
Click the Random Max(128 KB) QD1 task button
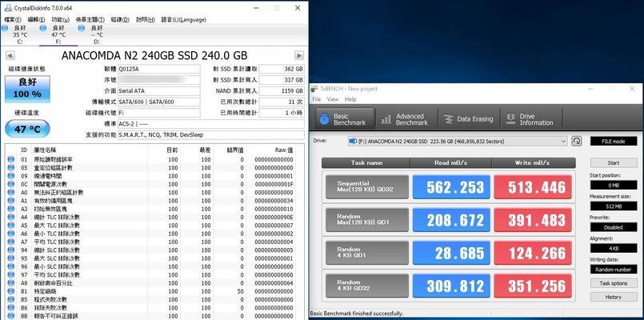coord(367,220)
